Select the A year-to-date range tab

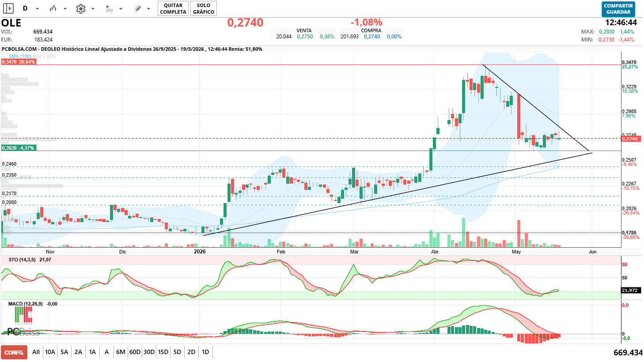[106, 352]
